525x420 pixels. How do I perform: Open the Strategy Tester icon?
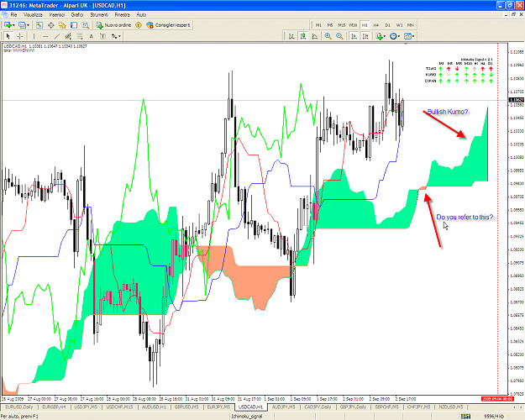[x=86, y=25]
